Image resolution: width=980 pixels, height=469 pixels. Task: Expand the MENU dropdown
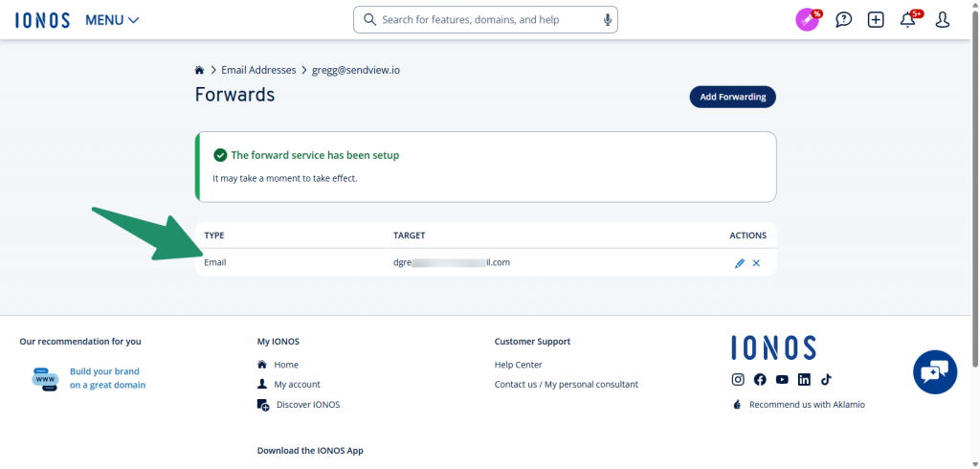pyautogui.click(x=112, y=20)
